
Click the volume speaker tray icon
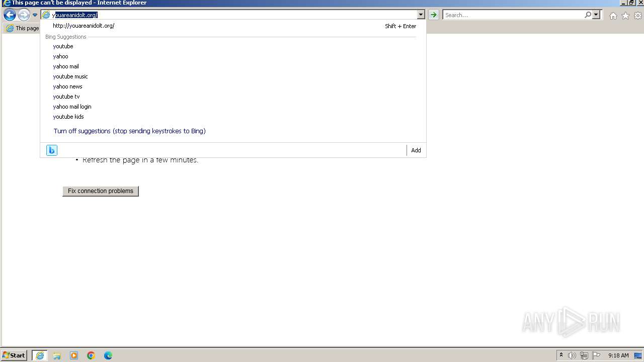(572, 355)
